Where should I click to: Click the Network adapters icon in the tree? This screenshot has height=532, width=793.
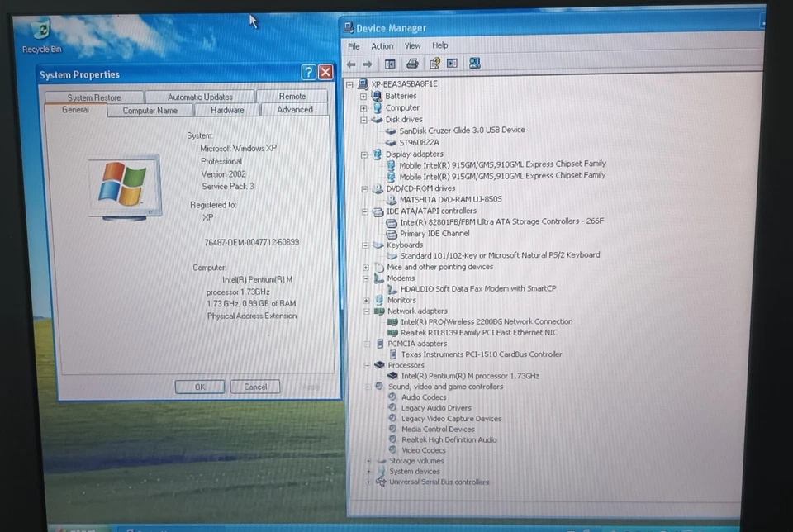pyautogui.click(x=377, y=311)
